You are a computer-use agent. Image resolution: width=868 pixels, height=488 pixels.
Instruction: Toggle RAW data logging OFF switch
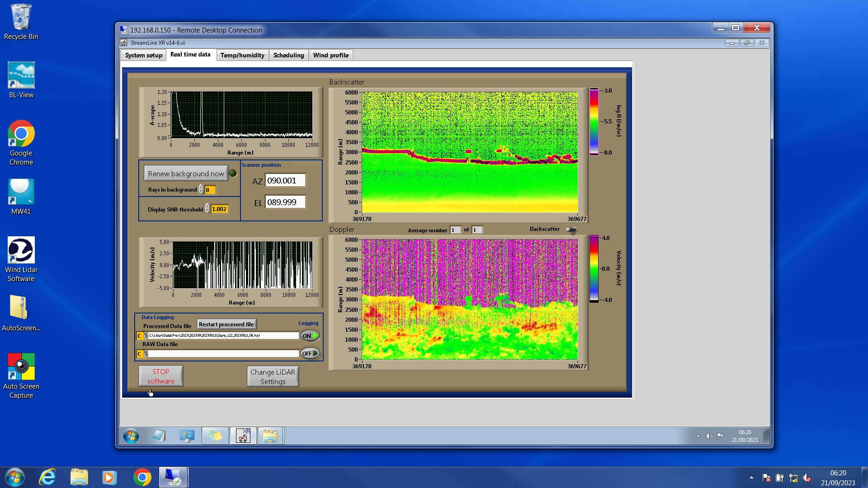(310, 353)
